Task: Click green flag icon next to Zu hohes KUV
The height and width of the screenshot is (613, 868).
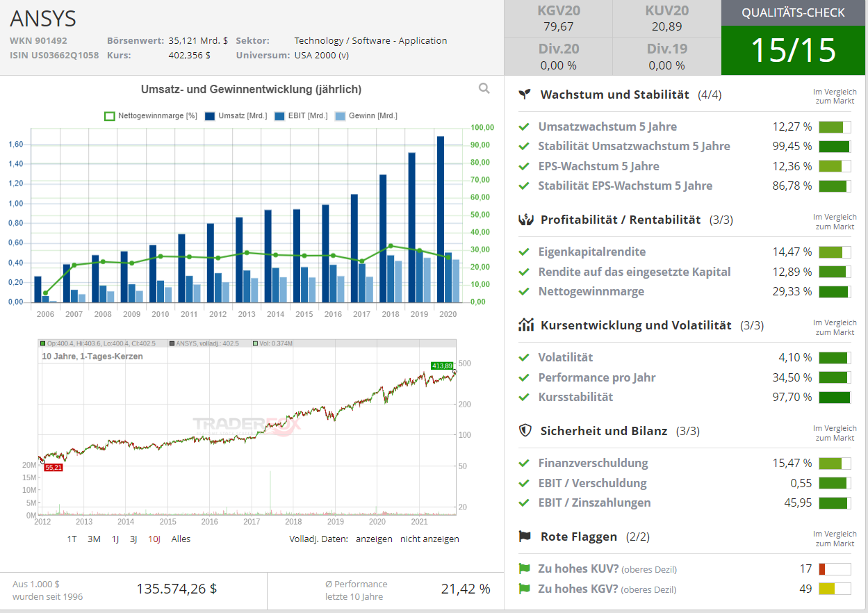Action: [525, 569]
